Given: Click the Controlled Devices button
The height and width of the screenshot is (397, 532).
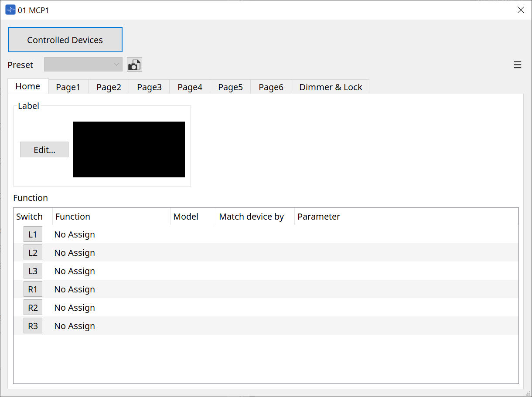Looking at the screenshot, I should (65, 40).
